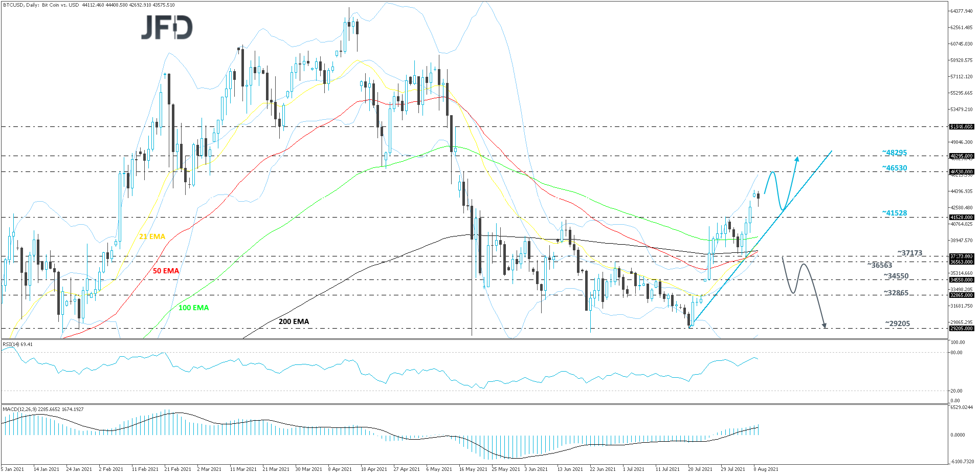Image resolution: width=980 pixels, height=475 pixels.
Task: Click the 20.00 level on RSI axis
Action: tap(956, 391)
